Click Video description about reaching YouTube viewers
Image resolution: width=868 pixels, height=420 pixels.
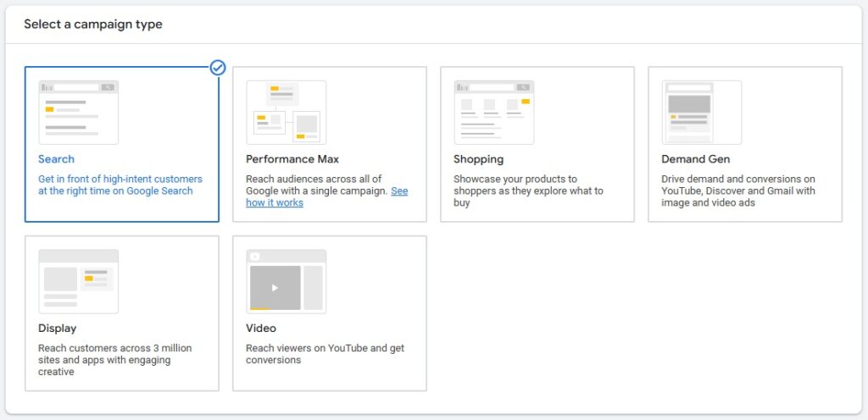325,354
